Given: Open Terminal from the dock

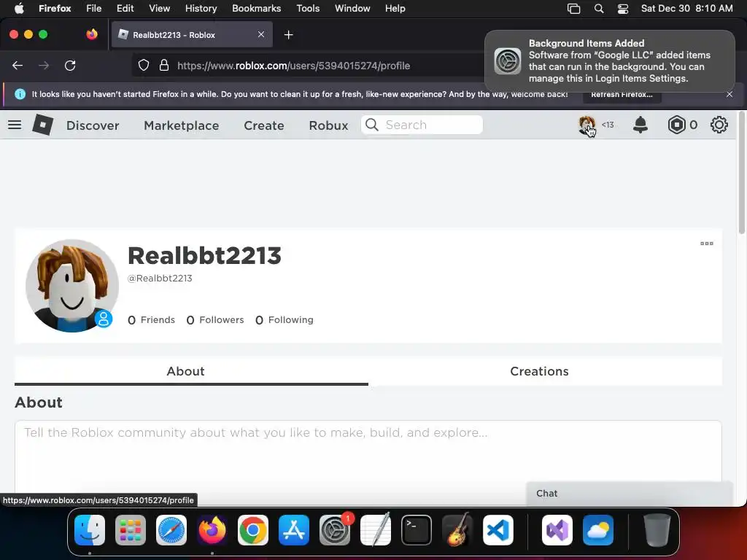Looking at the screenshot, I should [x=417, y=530].
